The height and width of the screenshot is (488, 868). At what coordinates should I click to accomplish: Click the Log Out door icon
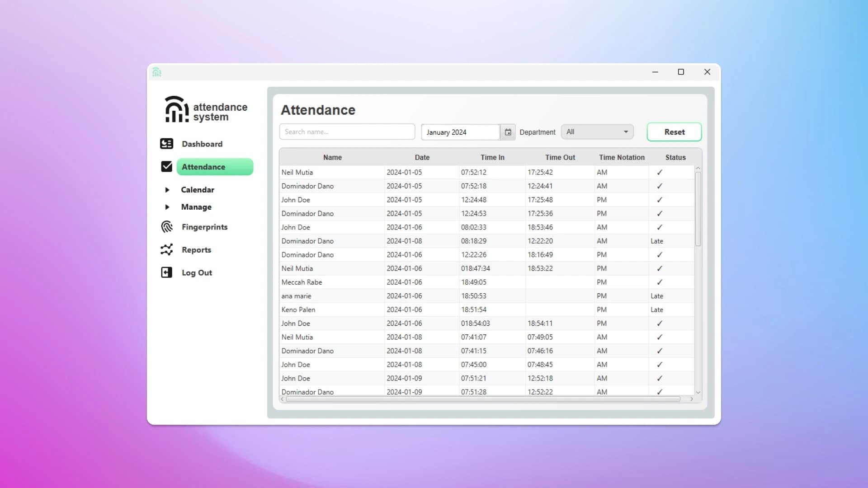click(x=166, y=272)
